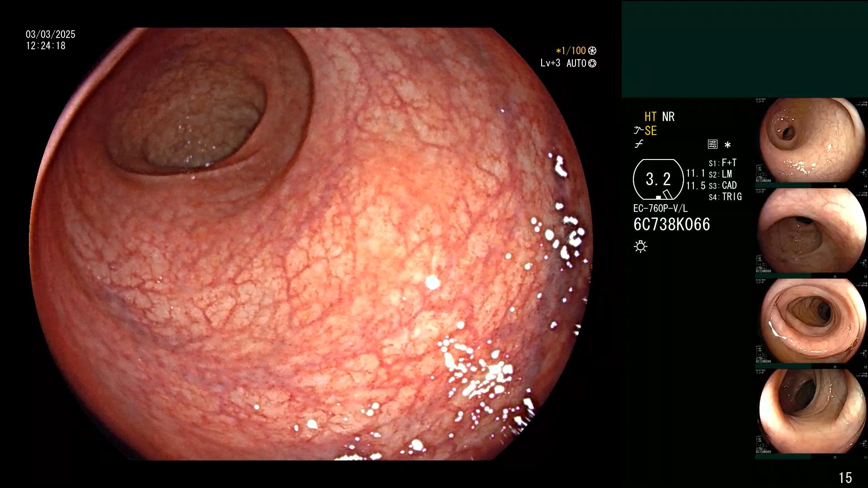Click the shutter value 1/100

tap(571, 51)
